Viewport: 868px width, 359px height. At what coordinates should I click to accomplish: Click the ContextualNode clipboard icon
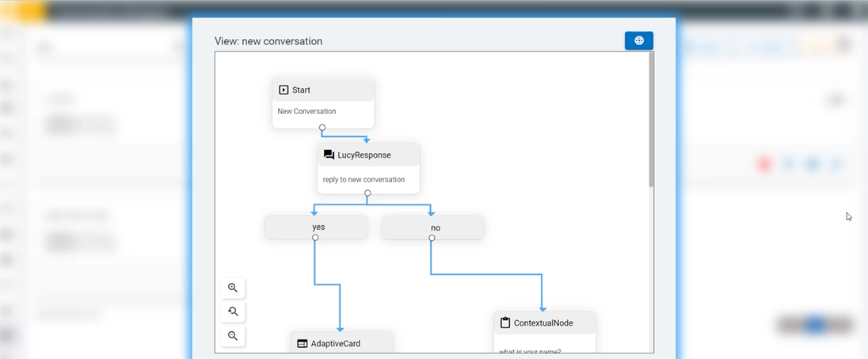[x=504, y=323]
